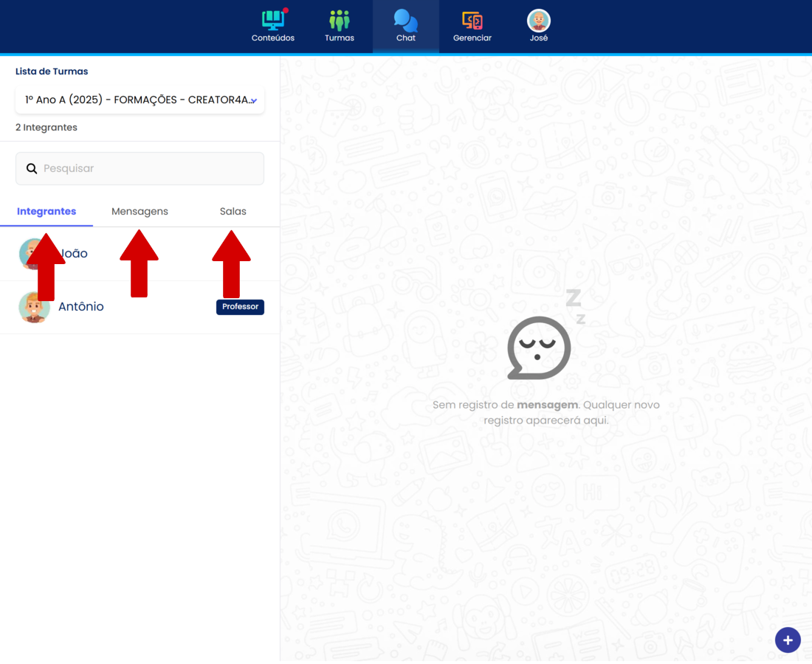Click the Professor badge beside Antônio

pyautogui.click(x=240, y=307)
